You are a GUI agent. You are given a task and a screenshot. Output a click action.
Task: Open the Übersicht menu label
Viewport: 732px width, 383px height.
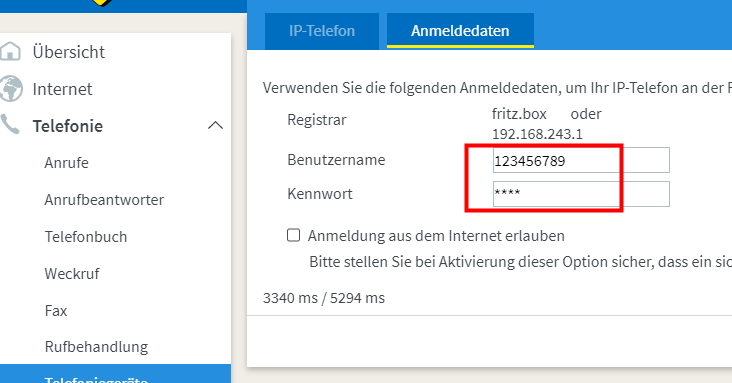[x=69, y=52]
